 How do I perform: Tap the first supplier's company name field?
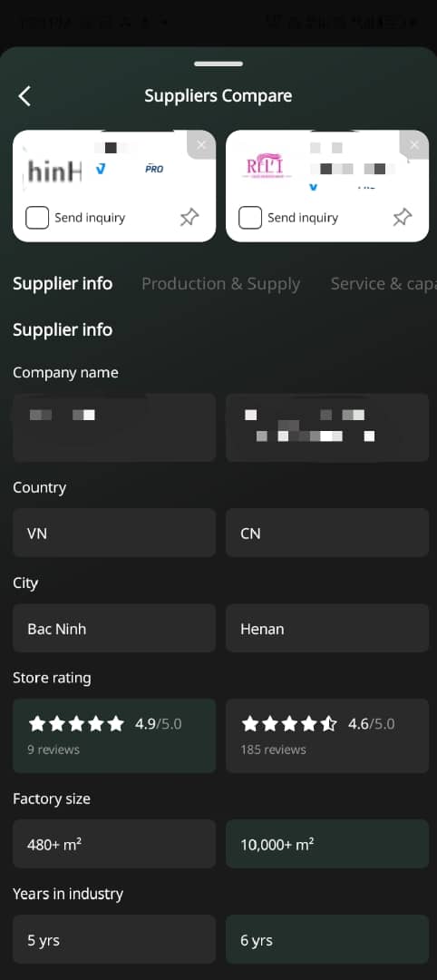tap(114, 427)
